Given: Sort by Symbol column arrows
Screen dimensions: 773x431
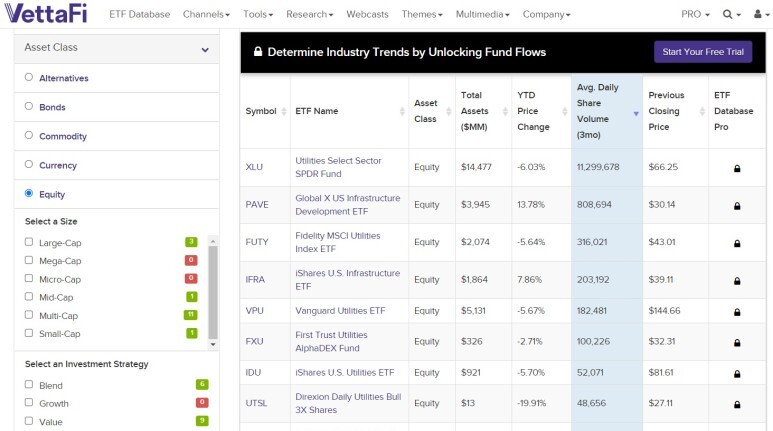Looking at the screenshot, I should tap(284, 111).
